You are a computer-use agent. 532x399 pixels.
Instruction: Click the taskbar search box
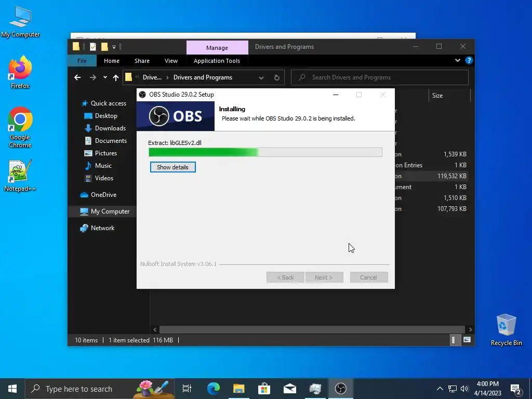click(x=100, y=389)
